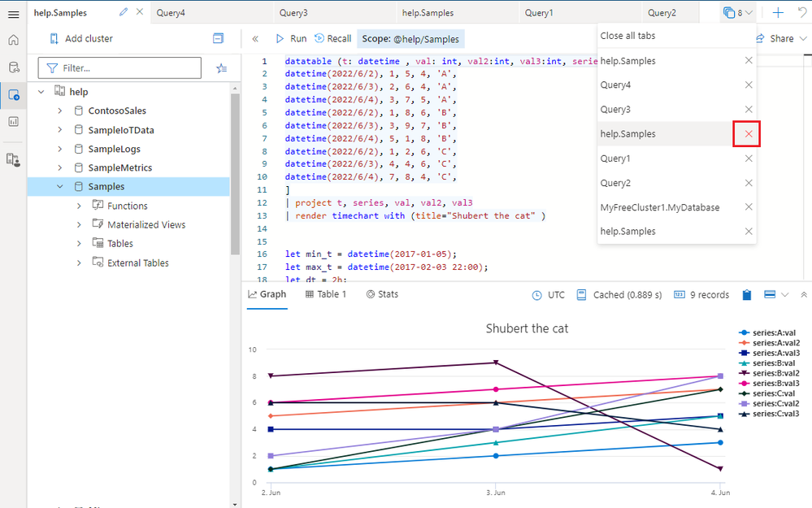Open My Cluster icon in sidebar
Viewport: 812px width, 508px height.
pyautogui.click(x=14, y=159)
